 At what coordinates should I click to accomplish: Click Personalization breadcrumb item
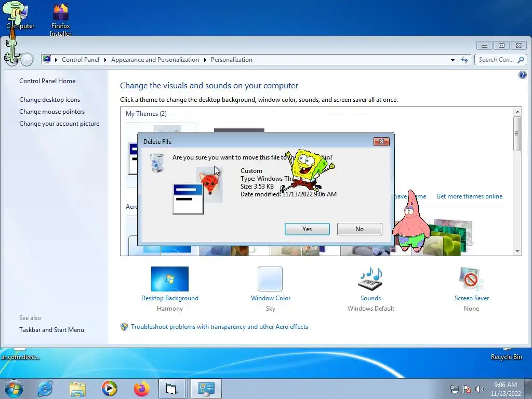pos(232,60)
